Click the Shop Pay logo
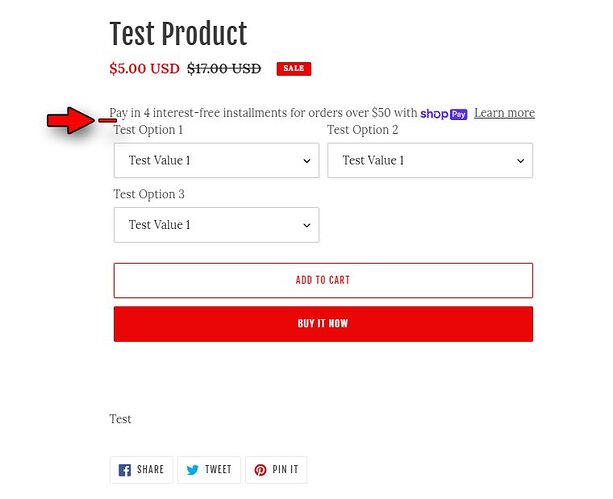Screen dimensions: 613x499 [444, 113]
